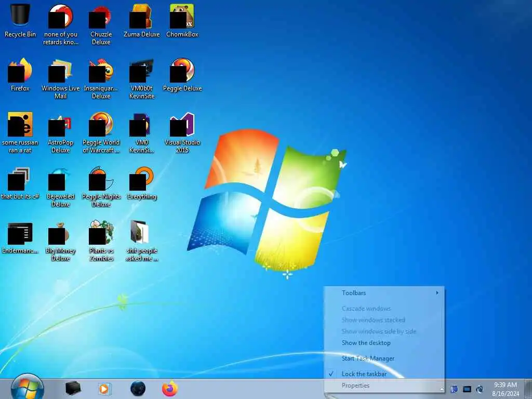Image resolution: width=532 pixels, height=399 pixels.
Task: Click the dark globe taskbar icon
Action: pos(138,389)
